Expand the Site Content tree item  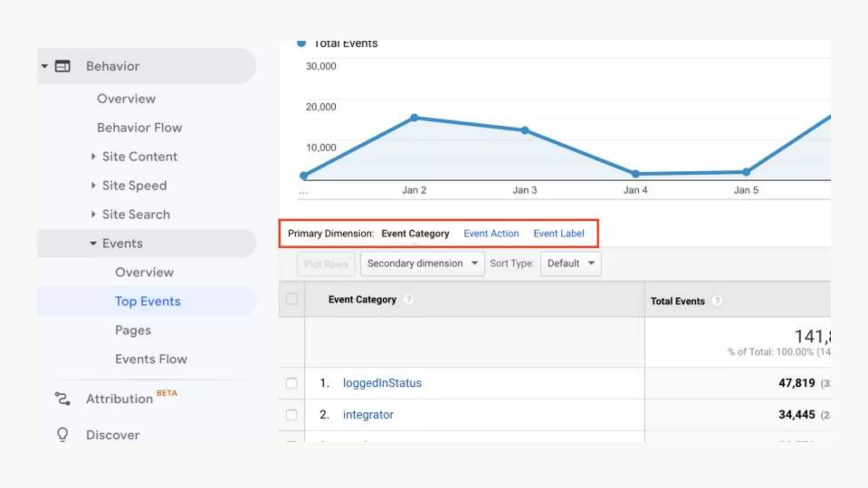coord(93,156)
